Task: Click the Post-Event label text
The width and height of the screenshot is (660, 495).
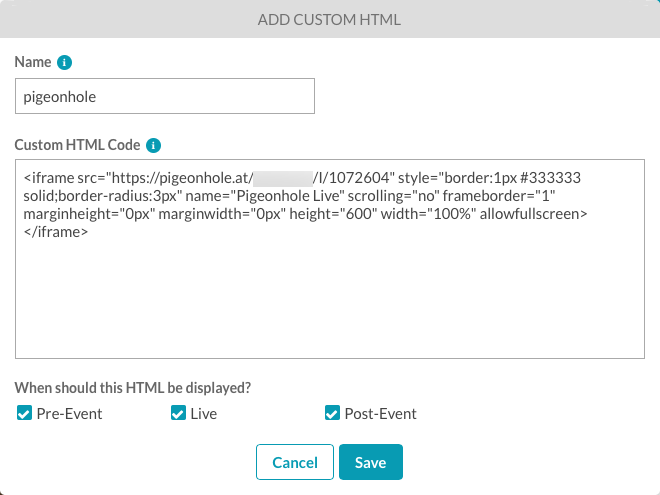Action: pos(381,414)
